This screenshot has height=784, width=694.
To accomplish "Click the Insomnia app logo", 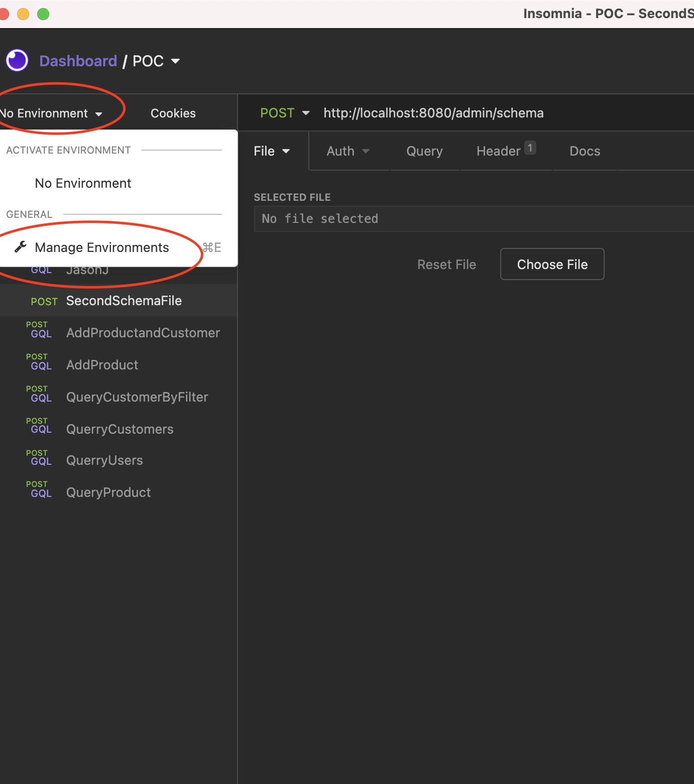I will click(17, 60).
